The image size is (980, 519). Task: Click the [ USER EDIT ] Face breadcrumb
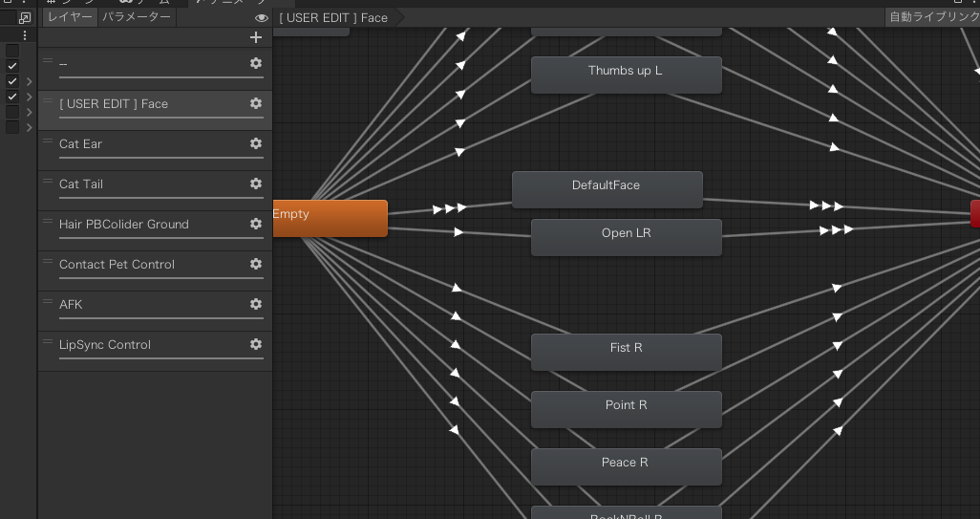coord(333,18)
